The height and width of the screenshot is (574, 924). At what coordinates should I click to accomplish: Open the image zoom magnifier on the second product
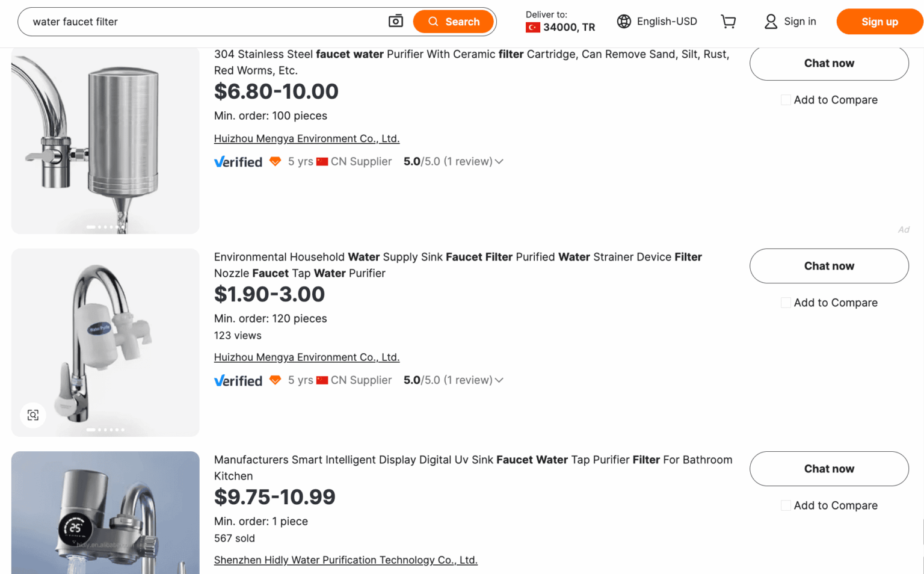click(x=33, y=415)
